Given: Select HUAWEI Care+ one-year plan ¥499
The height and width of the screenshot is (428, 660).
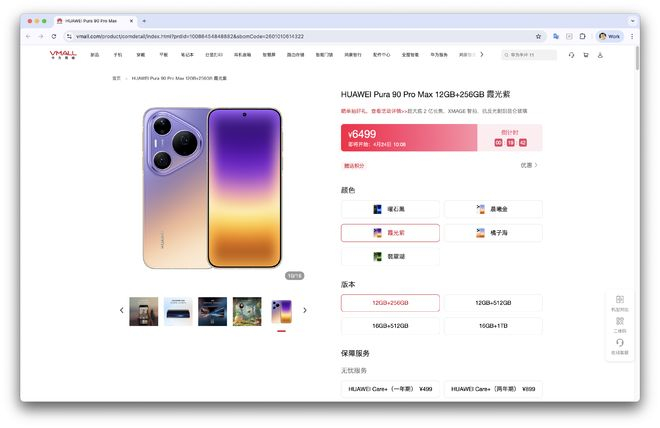Looking at the screenshot, I should 390,389.
